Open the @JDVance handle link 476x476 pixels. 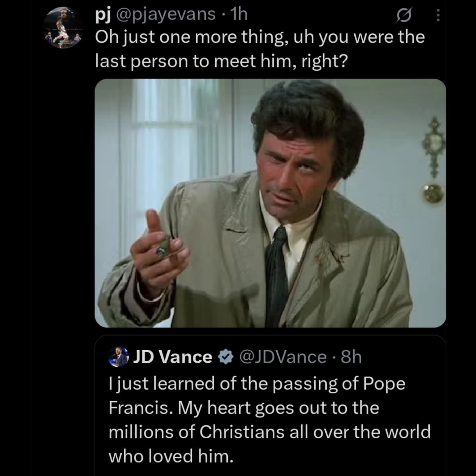tap(282, 357)
